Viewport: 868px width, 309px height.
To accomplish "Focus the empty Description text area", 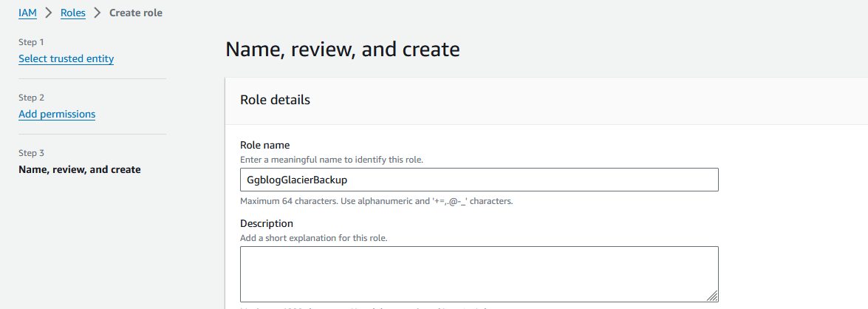I will (479, 274).
